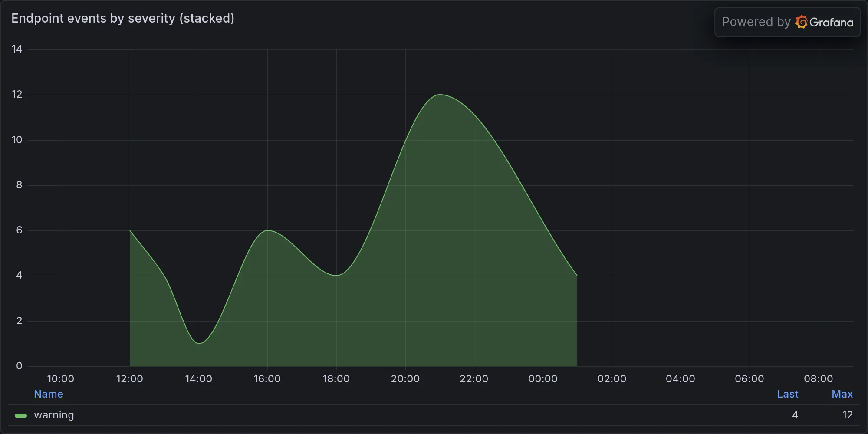Click the 04:00 x-axis label

[681, 379]
